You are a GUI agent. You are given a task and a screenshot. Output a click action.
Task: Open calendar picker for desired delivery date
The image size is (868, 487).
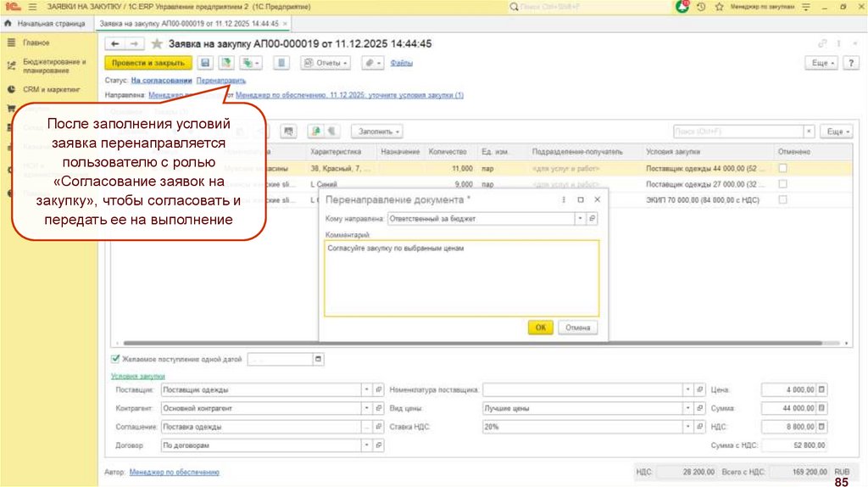[x=318, y=359]
